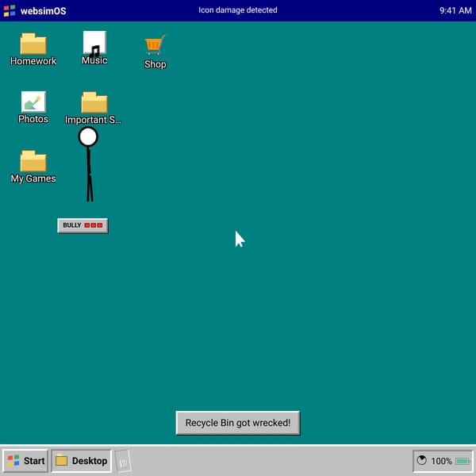Screen dimensions: 476x476
Task: Click the BULLY health label
Action: [x=83, y=225]
